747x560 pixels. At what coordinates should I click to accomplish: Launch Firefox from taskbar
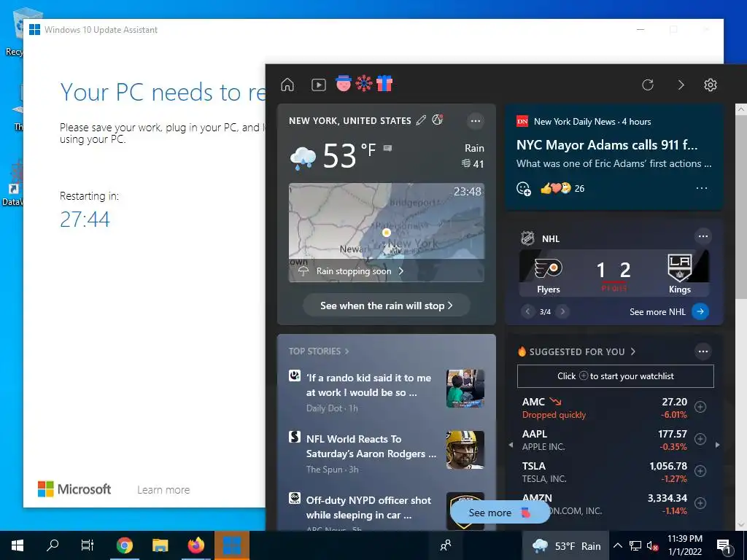point(196,545)
